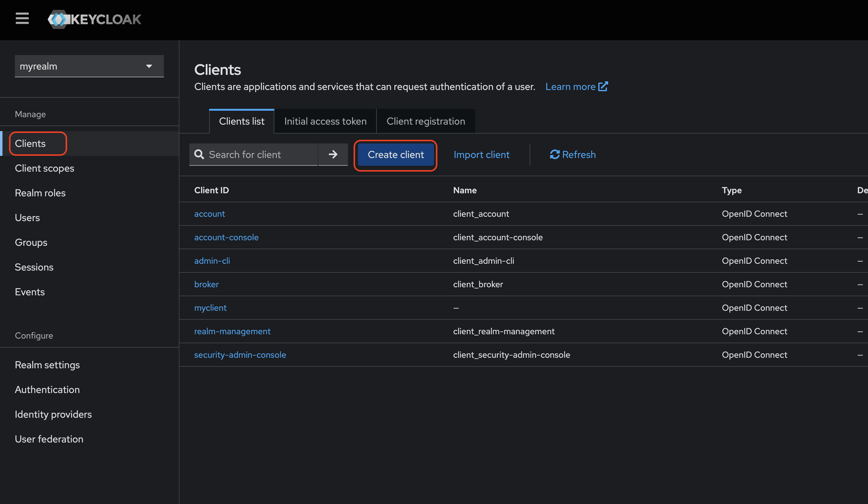Click the Keycloak logo
The image size is (868, 504).
pyautogui.click(x=94, y=19)
